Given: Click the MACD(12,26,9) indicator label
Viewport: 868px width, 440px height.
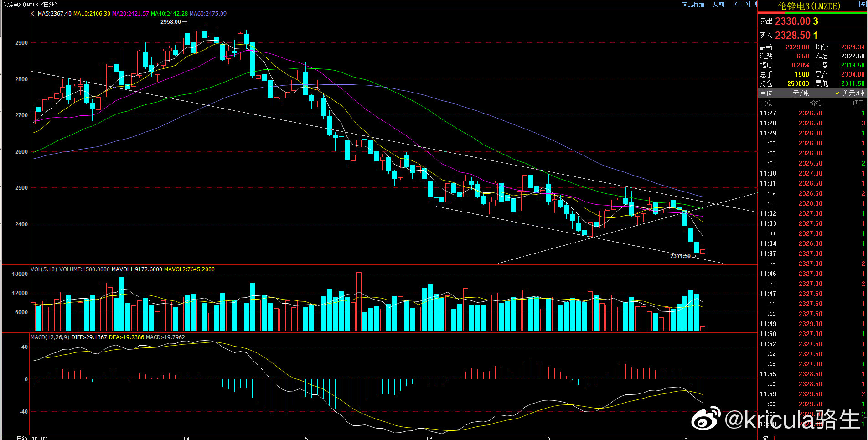Looking at the screenshot, I should [50, 337].
